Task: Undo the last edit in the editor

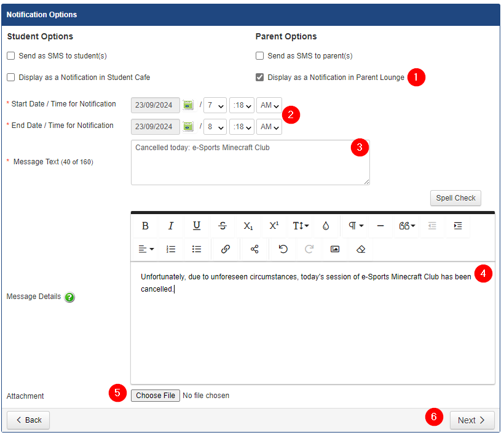Action: point(283,249)
